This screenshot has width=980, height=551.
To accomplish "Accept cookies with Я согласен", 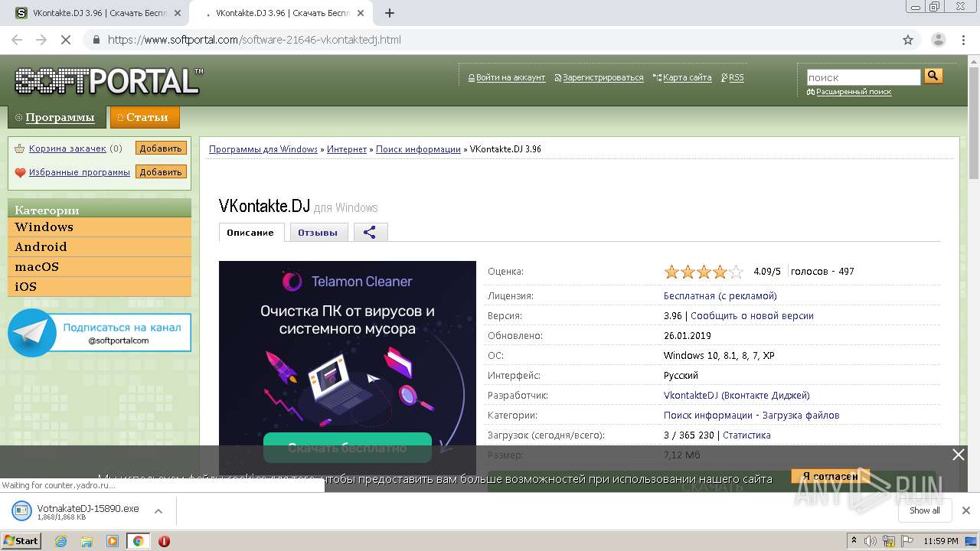I will point(830,476).
